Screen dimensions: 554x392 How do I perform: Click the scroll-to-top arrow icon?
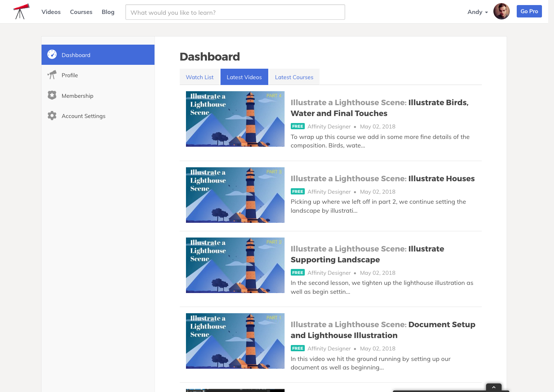tap(493, 387)
